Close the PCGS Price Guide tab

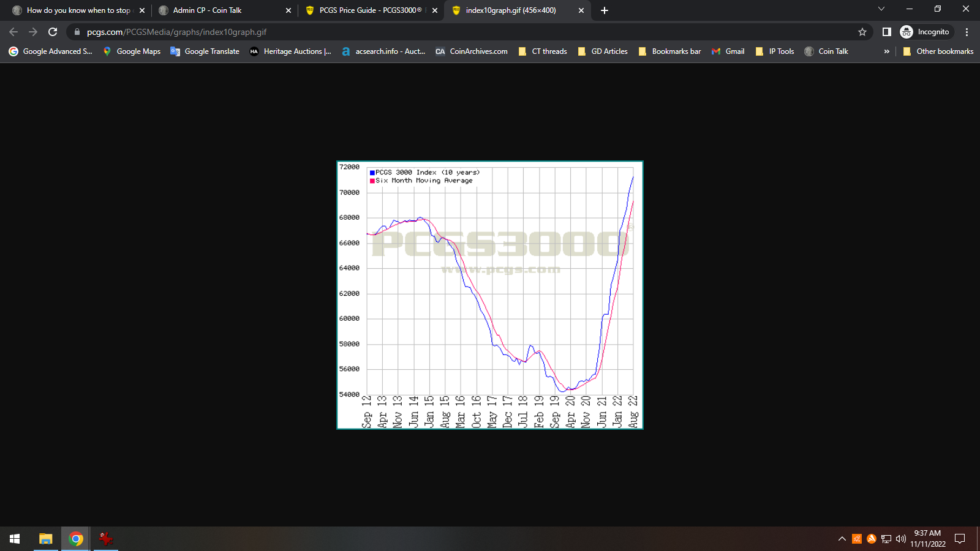(x=435, y=10)
